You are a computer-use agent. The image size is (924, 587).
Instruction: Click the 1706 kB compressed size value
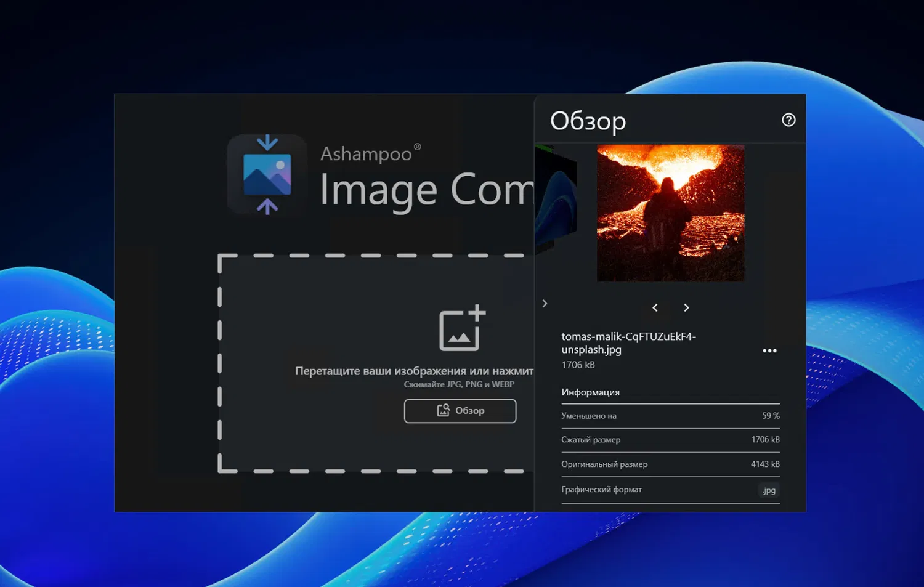click(x=765, y=440)
